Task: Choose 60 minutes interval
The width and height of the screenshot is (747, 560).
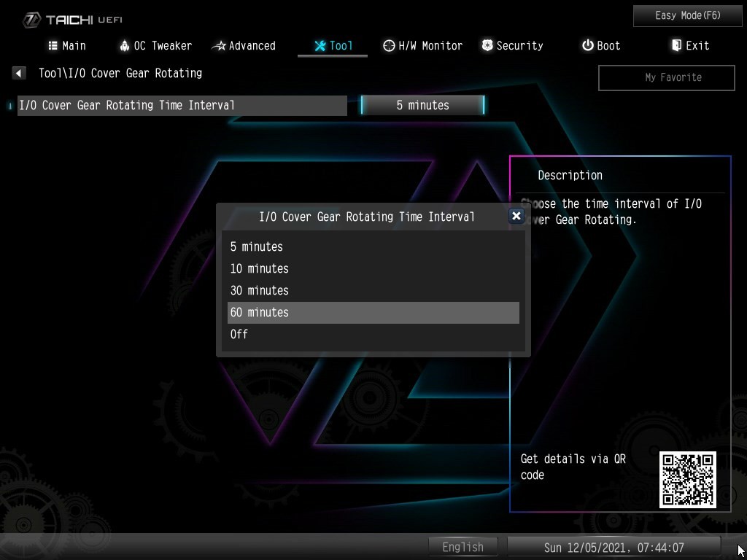Action: click(x=373, y=312)
